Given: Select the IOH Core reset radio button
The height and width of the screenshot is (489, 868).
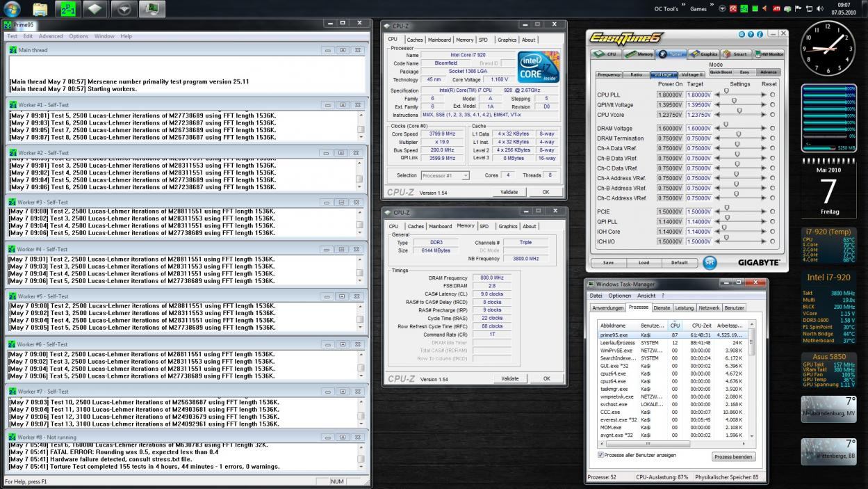Looking at the screenshot, I should tap(772, 232).
